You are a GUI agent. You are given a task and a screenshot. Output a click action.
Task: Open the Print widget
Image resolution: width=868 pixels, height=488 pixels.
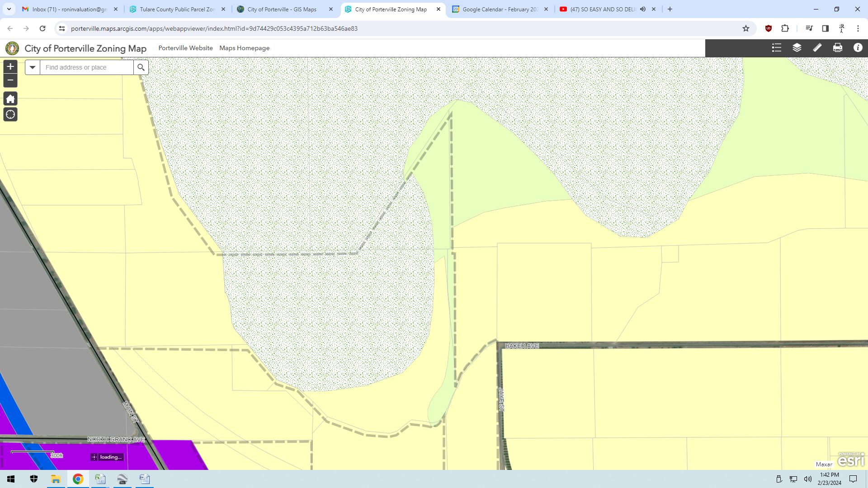point(837,48)
